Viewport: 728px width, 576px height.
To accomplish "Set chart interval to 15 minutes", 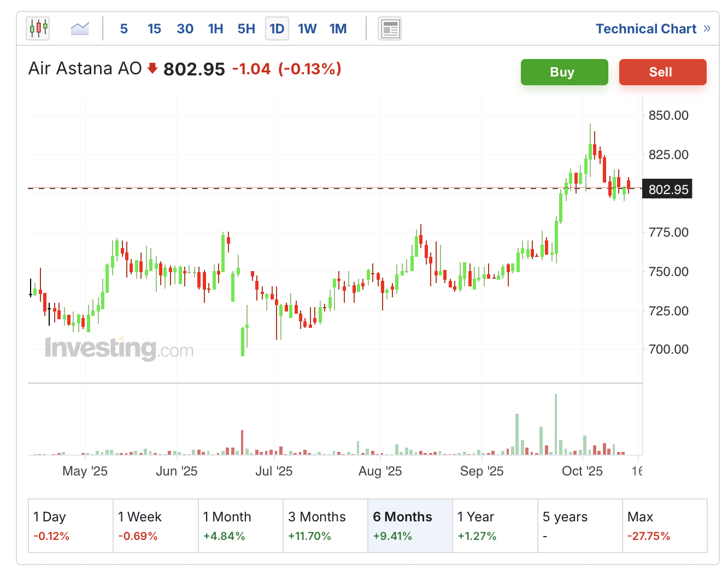I will [154, 29].
